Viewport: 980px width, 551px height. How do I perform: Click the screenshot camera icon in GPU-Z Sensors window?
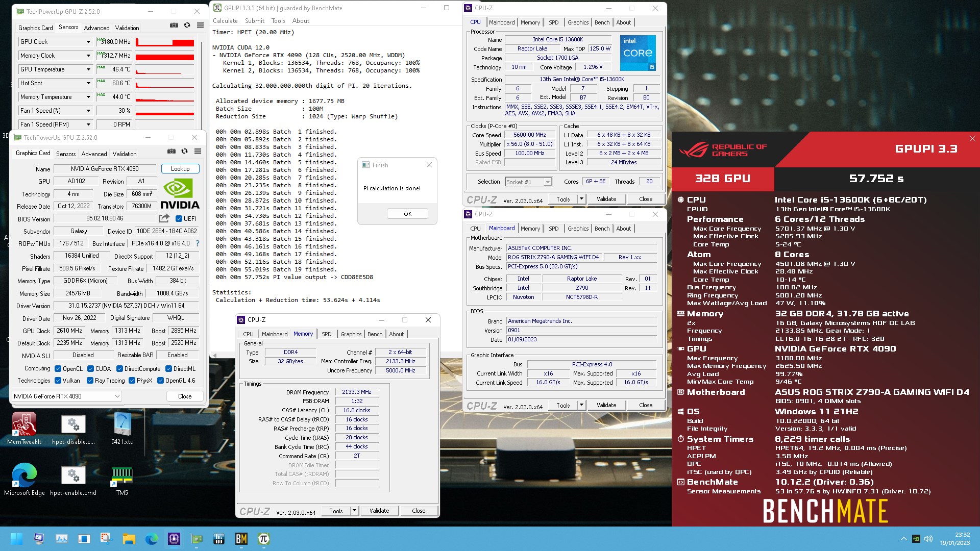tap(174, 25)
